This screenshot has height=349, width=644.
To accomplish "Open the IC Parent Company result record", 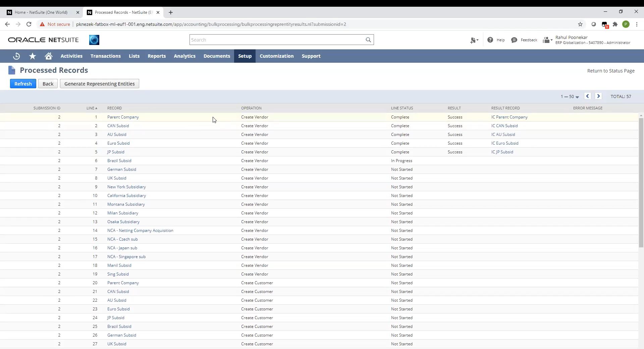I will [x=509, y=117].
